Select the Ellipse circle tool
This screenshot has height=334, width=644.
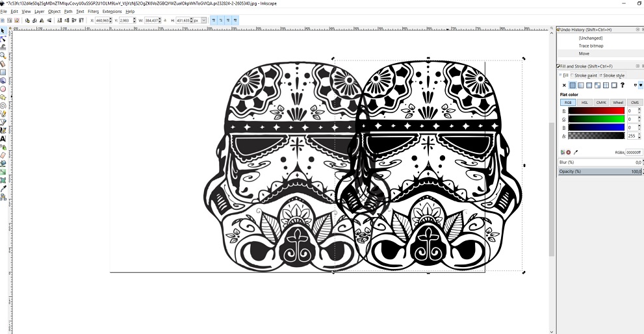click(3, 89)
